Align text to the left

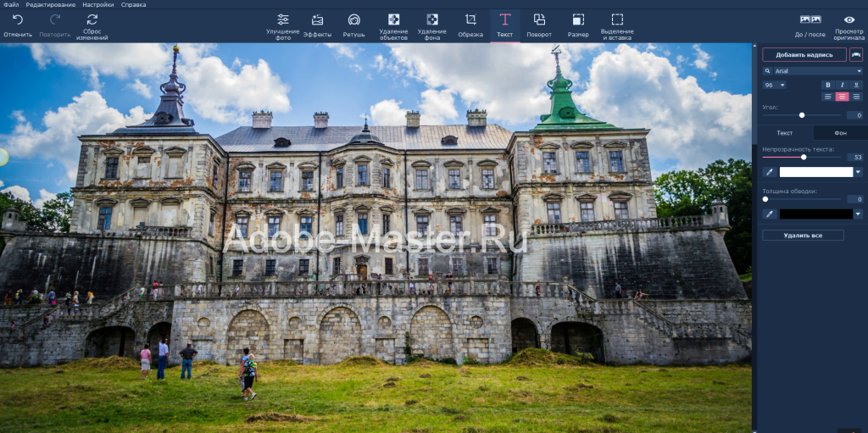coord(828,97)
